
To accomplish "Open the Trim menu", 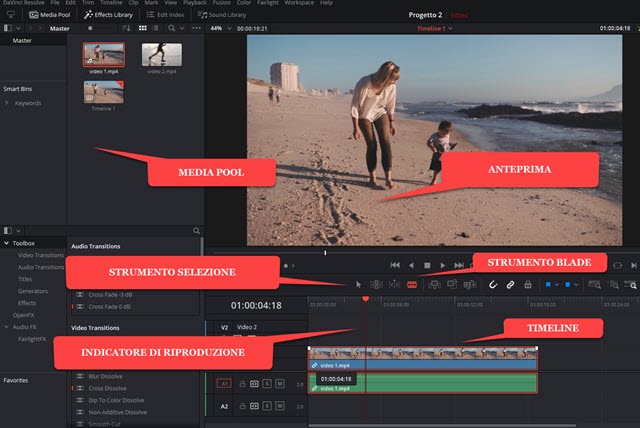I will pos(88,2).
